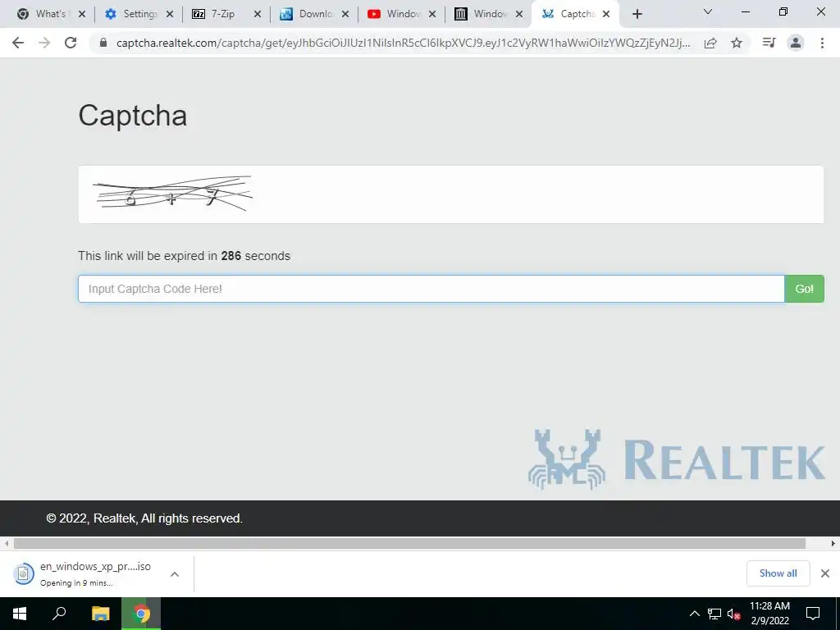Close the What's New tab
Screen dimensions: 840x630
82,15
